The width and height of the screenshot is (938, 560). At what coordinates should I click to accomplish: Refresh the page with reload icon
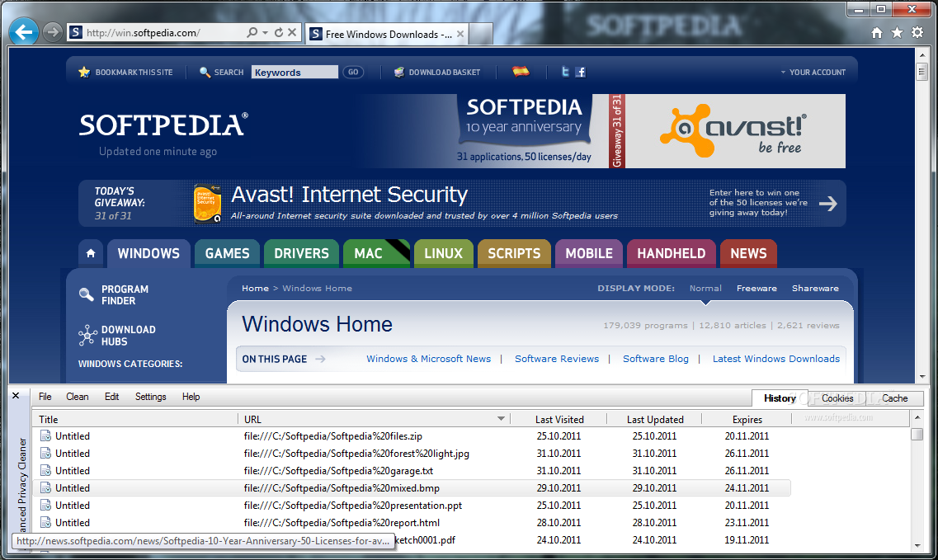coord(279,32)
